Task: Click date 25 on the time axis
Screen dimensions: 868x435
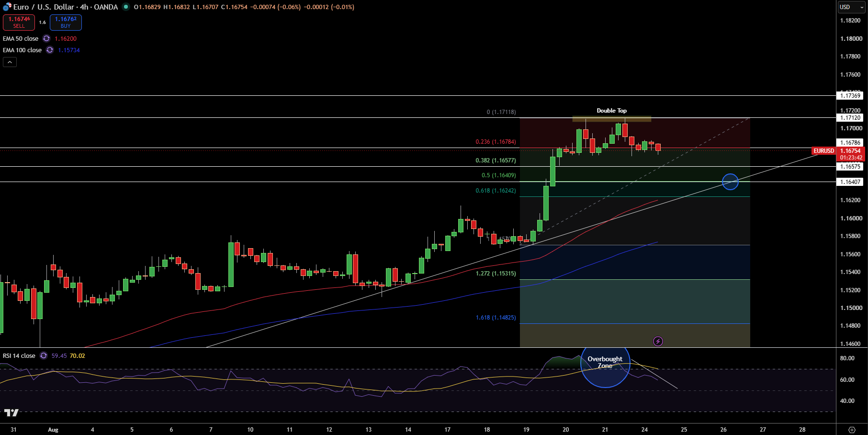Action: point(684,430)
